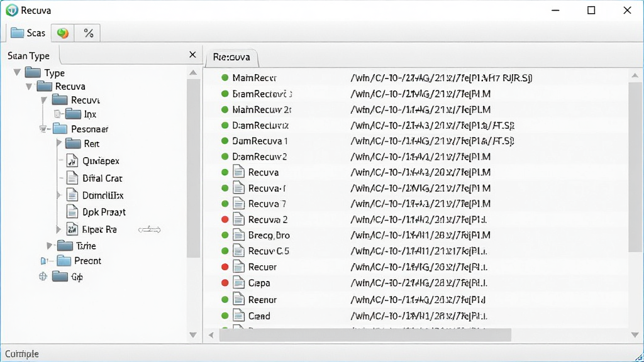Image resolution: width=644 pixels, height=362 pixels.
Task: Select the Dumdlilbx document icon
Action: [x=72, y=195]
